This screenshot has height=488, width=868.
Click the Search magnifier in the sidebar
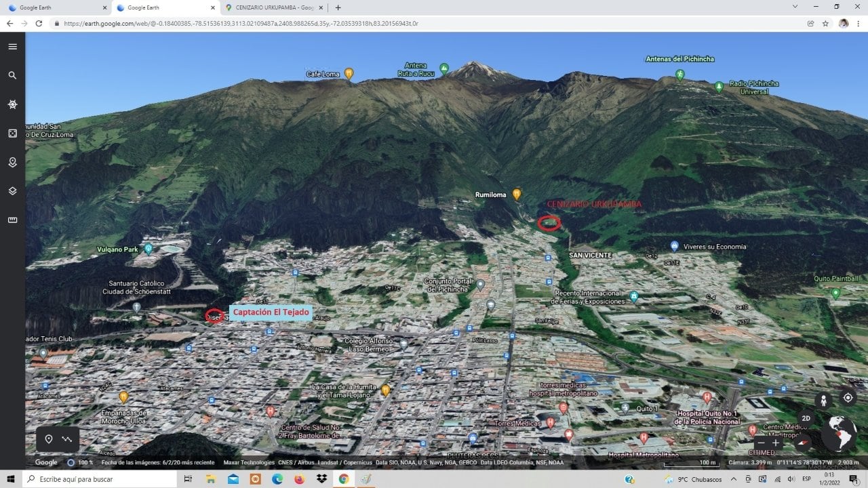pos(12,75)
